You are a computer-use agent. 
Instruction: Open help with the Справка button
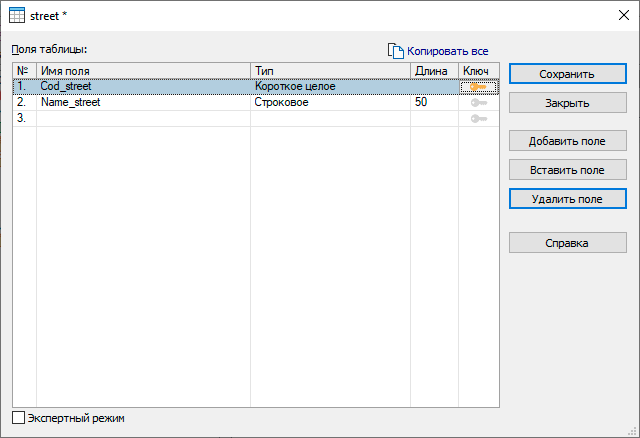point(567,243)
